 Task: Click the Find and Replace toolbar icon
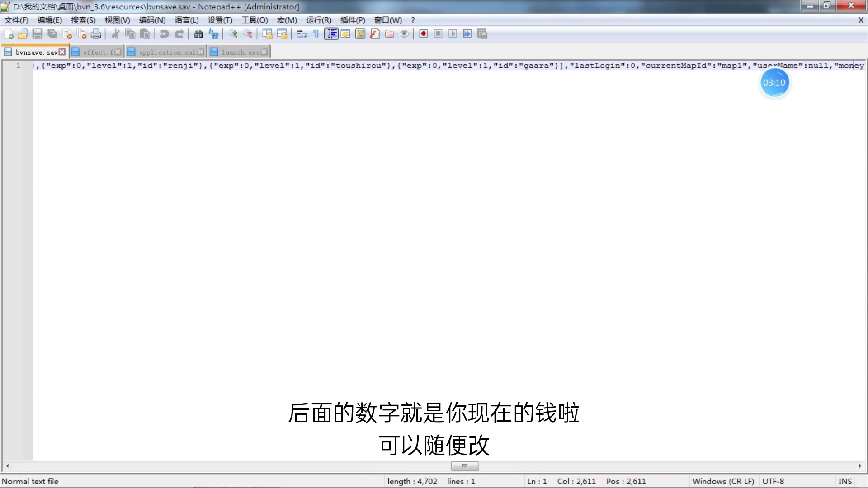click(213, 34)
